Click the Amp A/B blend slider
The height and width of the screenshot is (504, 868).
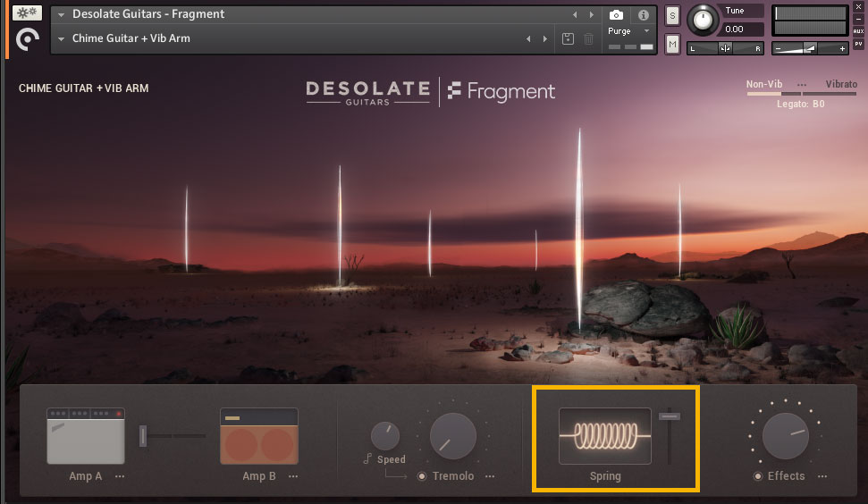pos(173,436)
